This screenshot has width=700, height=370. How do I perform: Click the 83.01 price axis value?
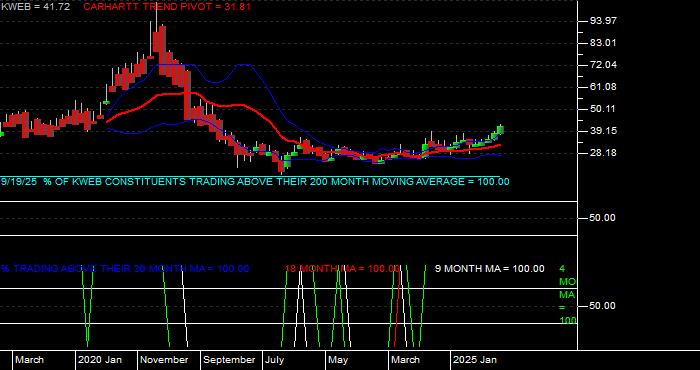coord(604,43)
